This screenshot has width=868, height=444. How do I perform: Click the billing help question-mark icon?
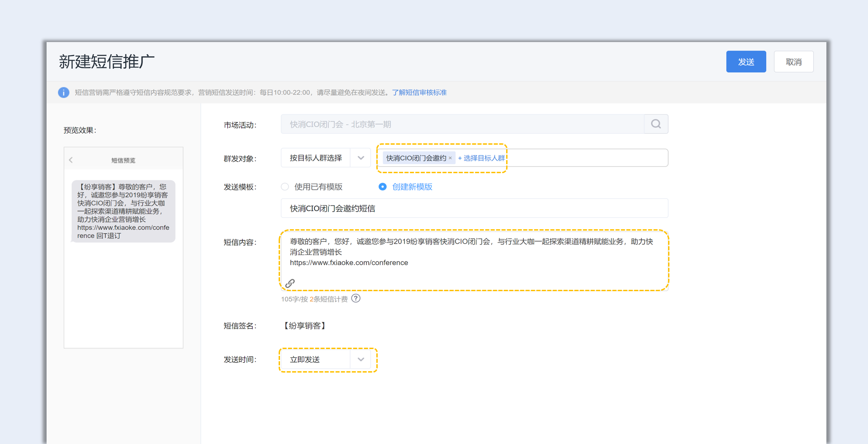tap(356, 298)
